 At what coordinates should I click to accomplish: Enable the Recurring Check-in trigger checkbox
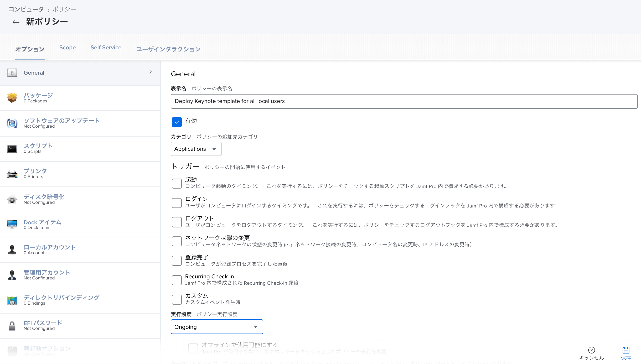click(x=177, y=280)
